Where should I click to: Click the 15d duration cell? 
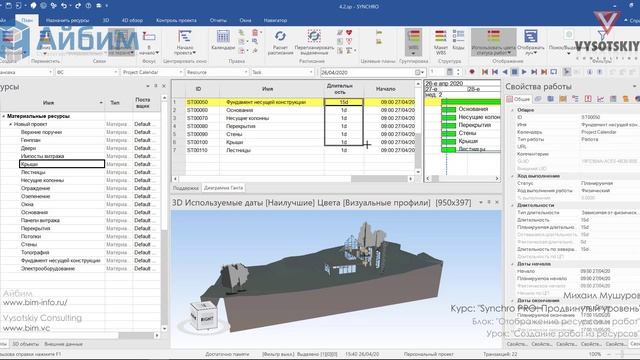344,102
